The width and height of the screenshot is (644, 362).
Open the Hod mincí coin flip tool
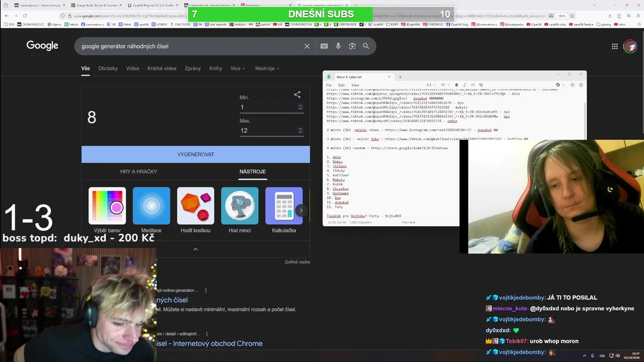click(x=240, y=210)
